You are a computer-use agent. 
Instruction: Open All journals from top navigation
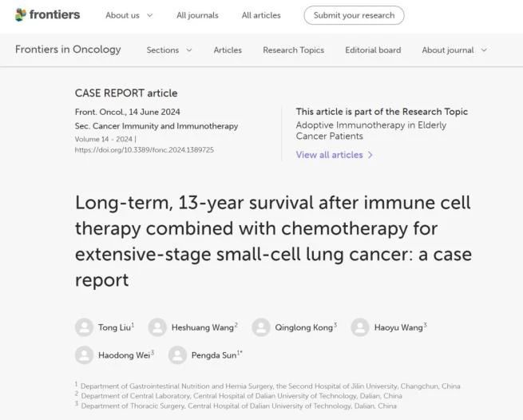pos(197,15)
